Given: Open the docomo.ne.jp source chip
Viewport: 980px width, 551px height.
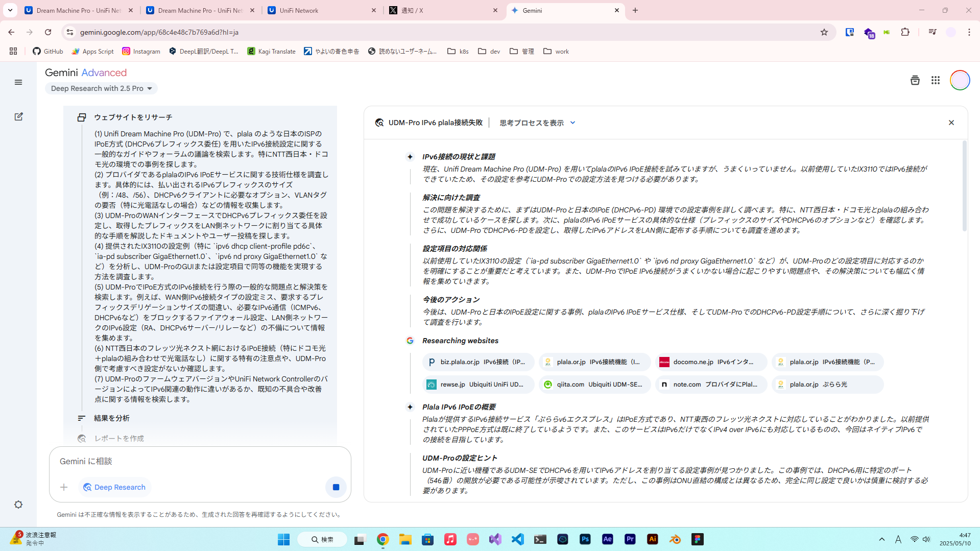Looking at the screenshot, I should coord(711,362).
